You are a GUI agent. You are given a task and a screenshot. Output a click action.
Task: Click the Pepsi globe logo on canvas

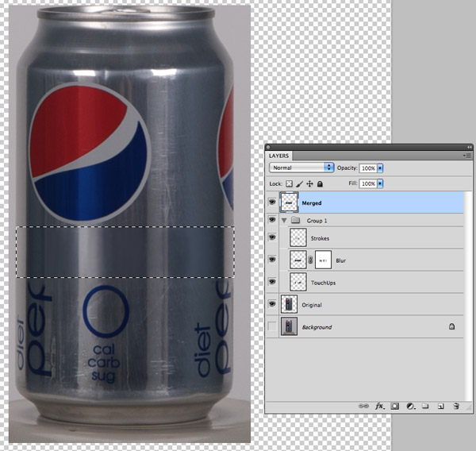point(90,153)
